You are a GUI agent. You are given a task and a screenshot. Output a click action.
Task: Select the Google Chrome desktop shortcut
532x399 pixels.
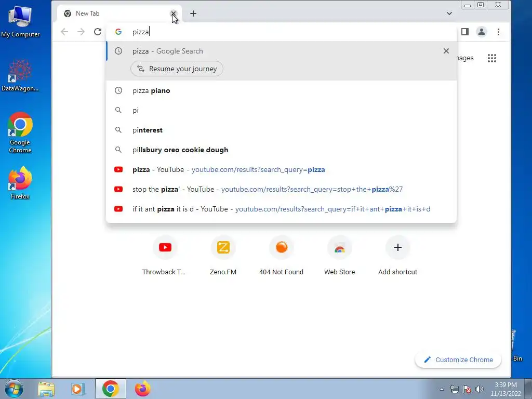[x=20, y=132]
